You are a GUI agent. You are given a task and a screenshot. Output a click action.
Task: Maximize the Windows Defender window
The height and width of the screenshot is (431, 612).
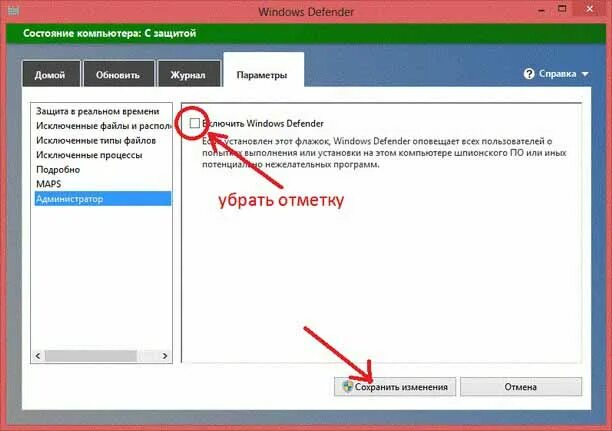tap(562, 9)
